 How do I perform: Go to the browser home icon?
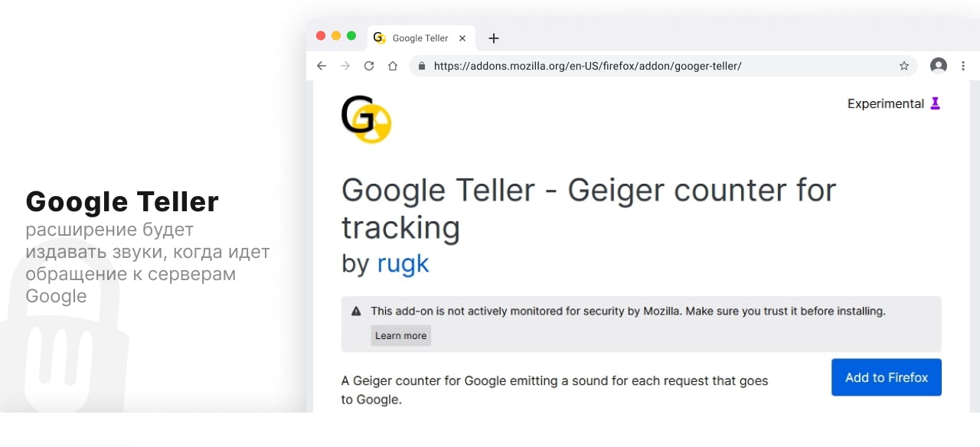coord(393,66)
